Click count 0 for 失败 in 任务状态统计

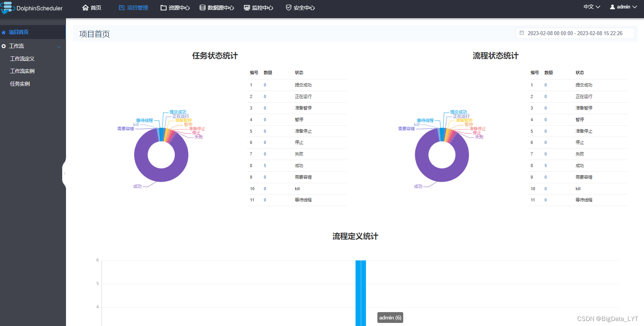pyautogui.click(x=265, y=154)
